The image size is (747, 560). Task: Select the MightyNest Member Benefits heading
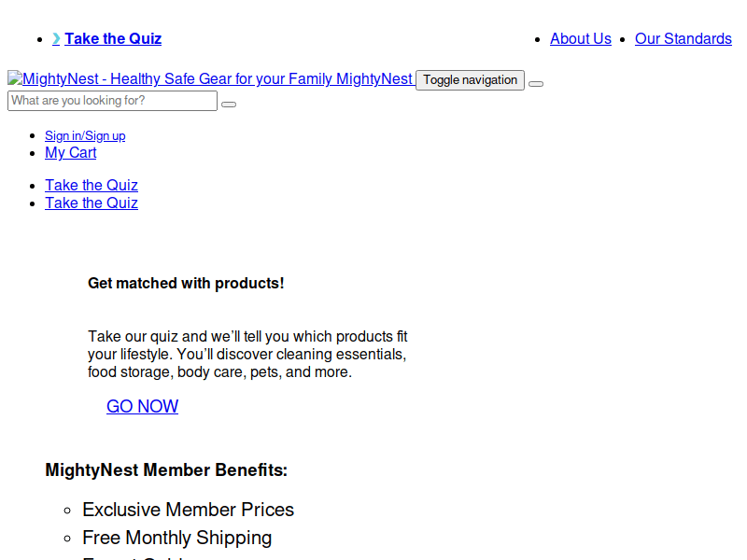click(x=166, y=470)
